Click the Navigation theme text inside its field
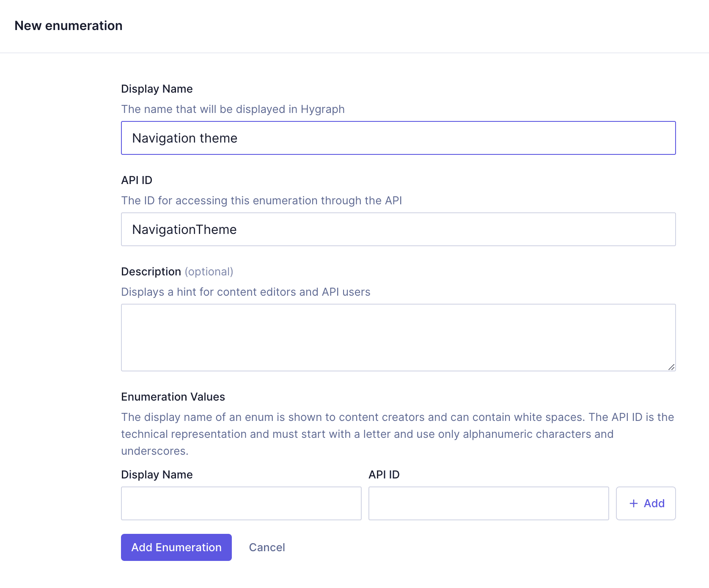This screenshot has width=709, height=588. click(x=185, y=138)
